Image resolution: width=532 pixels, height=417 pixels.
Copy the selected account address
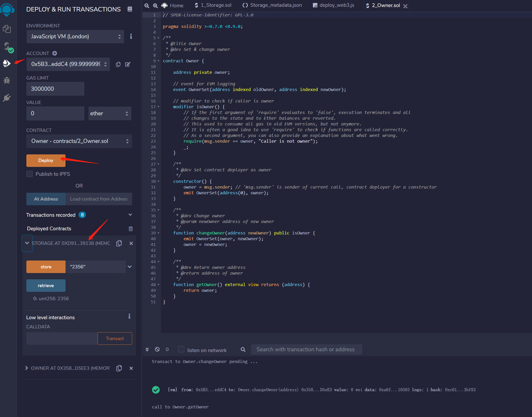click(x=118, y=64)
